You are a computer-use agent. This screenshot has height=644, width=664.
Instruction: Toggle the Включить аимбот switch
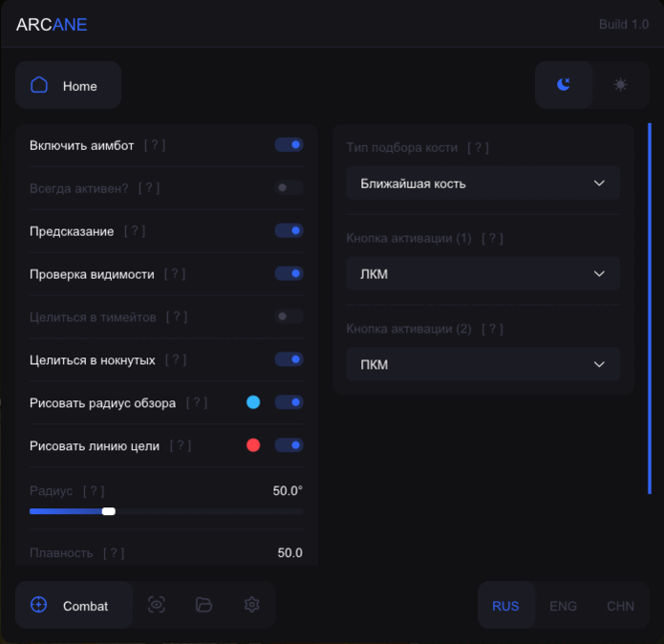pos(289,145)
